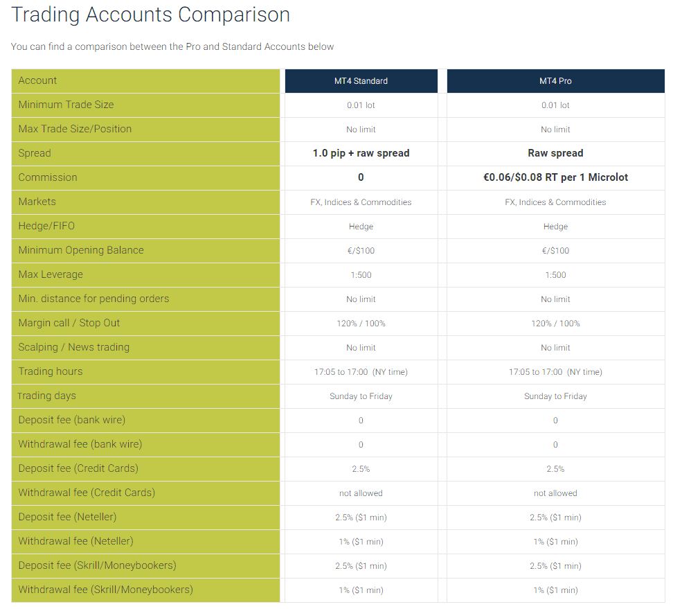
Task: Click the Commission row label
Action: point(48,177)
